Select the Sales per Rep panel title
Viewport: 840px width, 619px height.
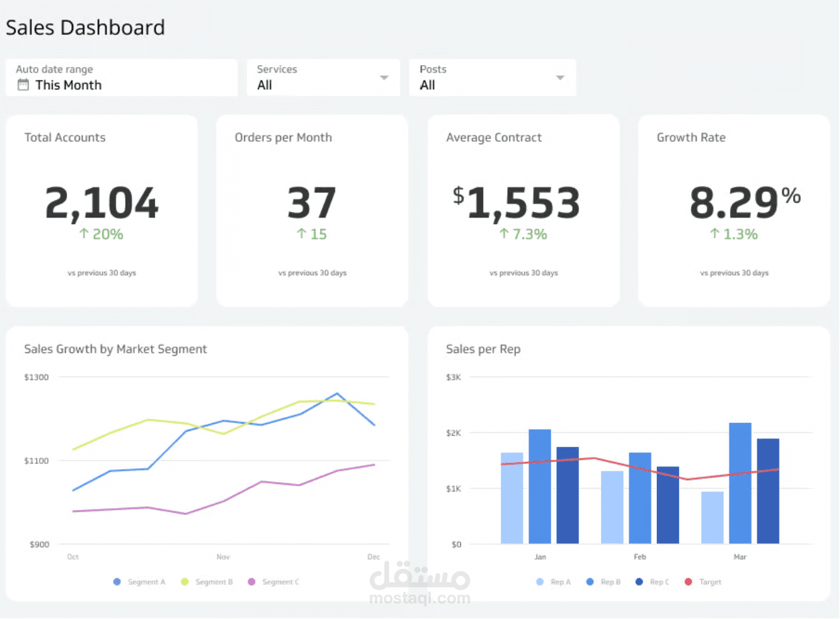(483, 349)
